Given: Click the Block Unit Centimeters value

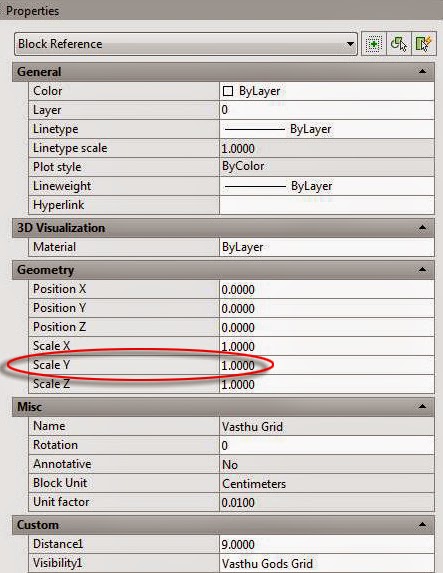Looking at the screenshot, I should (327, 483).
